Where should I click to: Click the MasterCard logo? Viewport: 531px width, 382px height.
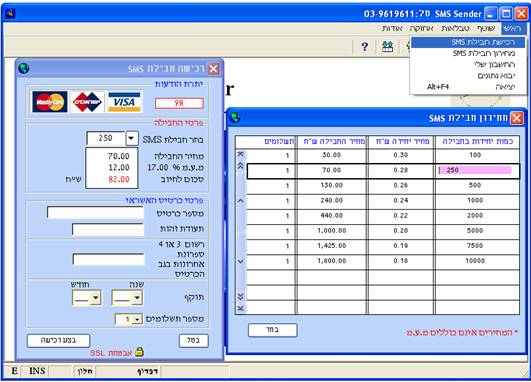50,102
